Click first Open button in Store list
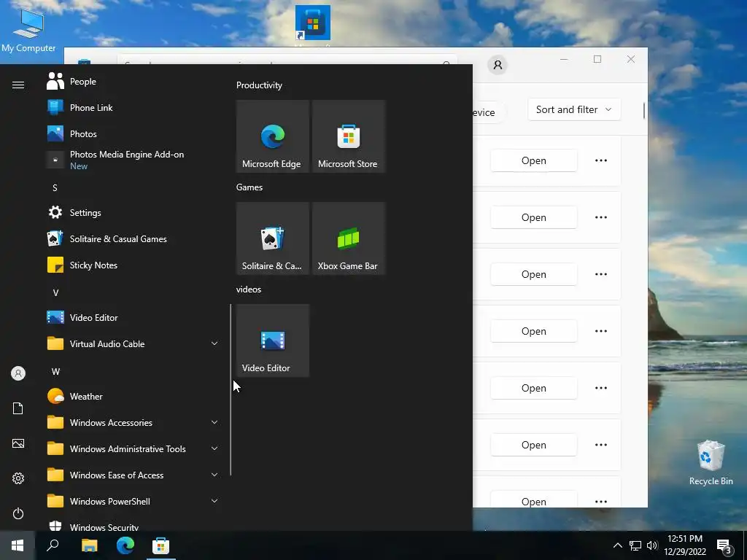Viewport: 747px width, 560px height. click(x=533, y=160)
